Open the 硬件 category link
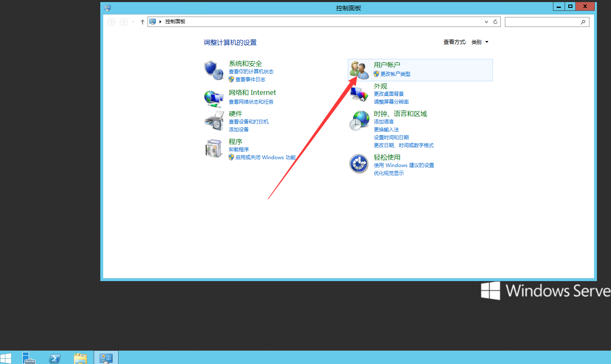The height and width of the screenshot is (364, 611). [x=235, y=114]
